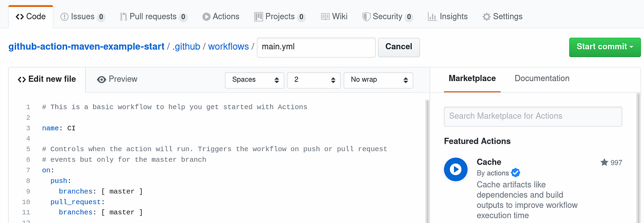
Task: Open the Wiki book icon tab
Action: [x=334, y=17]
